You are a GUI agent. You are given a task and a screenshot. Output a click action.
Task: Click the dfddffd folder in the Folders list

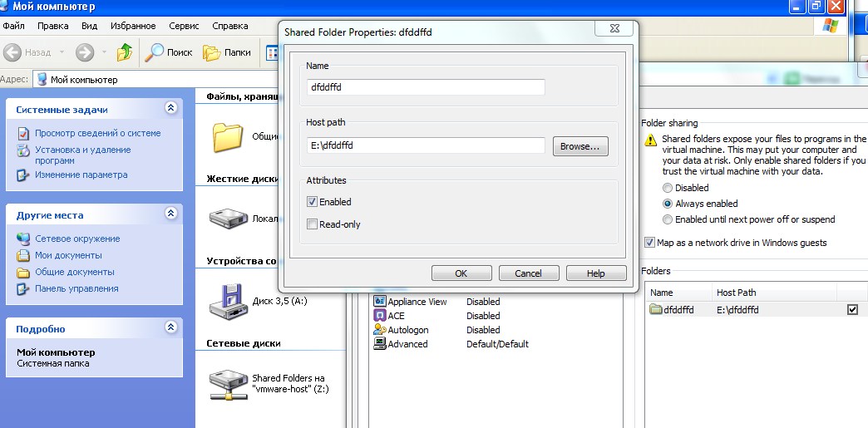673,310
